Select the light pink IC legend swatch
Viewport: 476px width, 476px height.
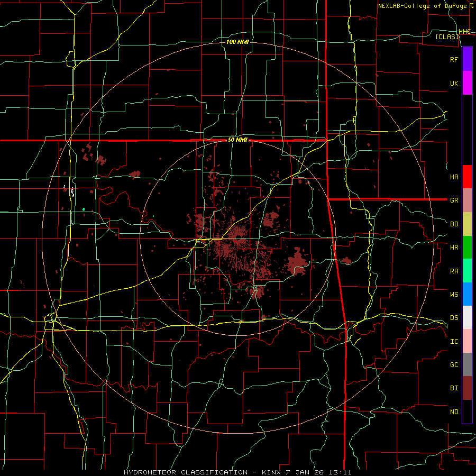467,341
